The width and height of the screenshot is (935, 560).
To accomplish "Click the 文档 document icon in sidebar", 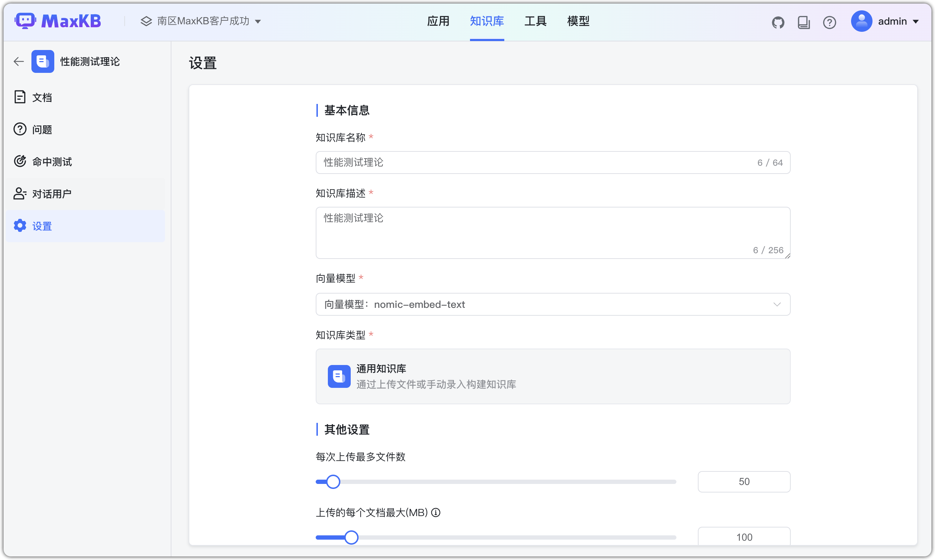I will click(x=20, y=97).
